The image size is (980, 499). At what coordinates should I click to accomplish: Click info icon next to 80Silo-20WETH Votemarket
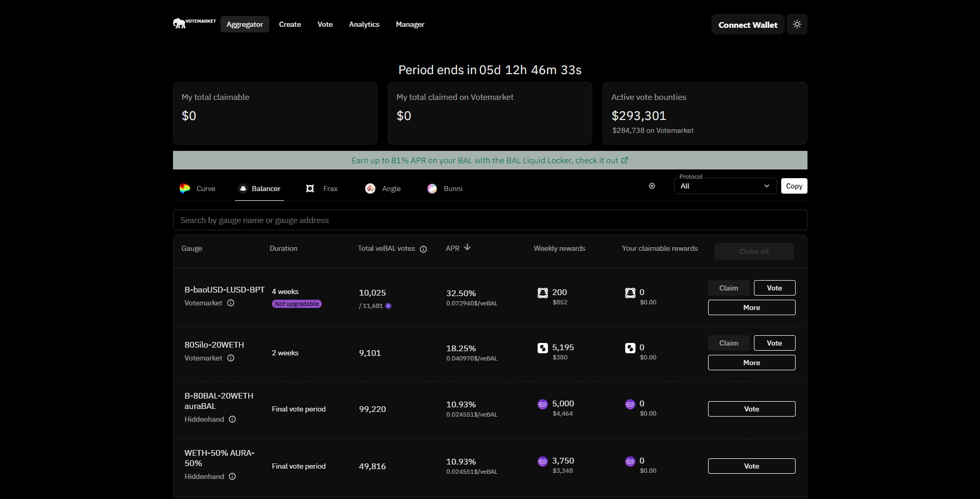(x=231, y=358)
